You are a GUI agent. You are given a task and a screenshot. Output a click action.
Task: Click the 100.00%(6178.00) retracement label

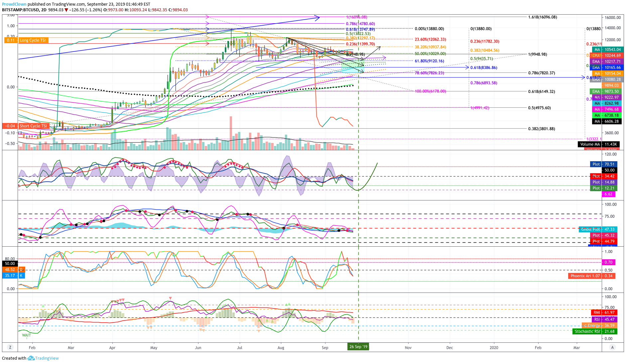[x=430, y=91]
